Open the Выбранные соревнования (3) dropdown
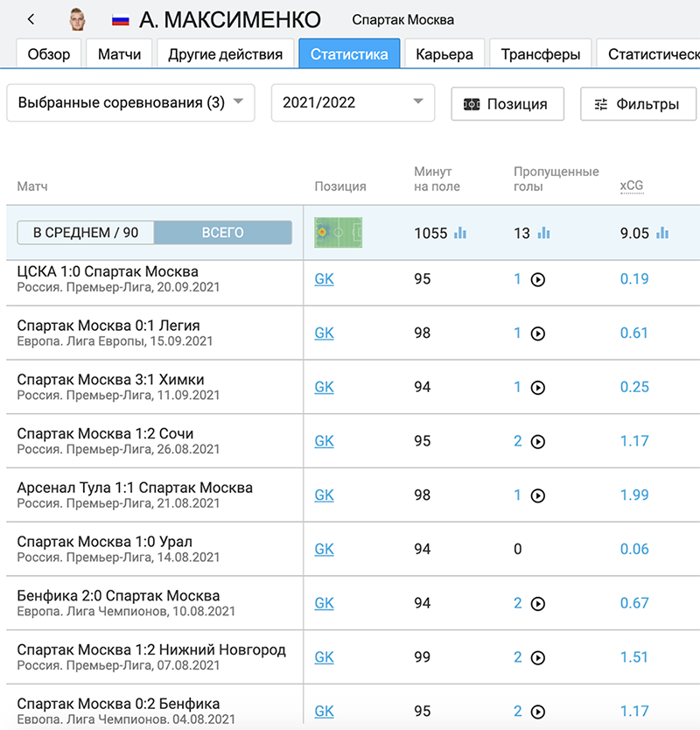This screenshot has width=700, height=730. 130,102
